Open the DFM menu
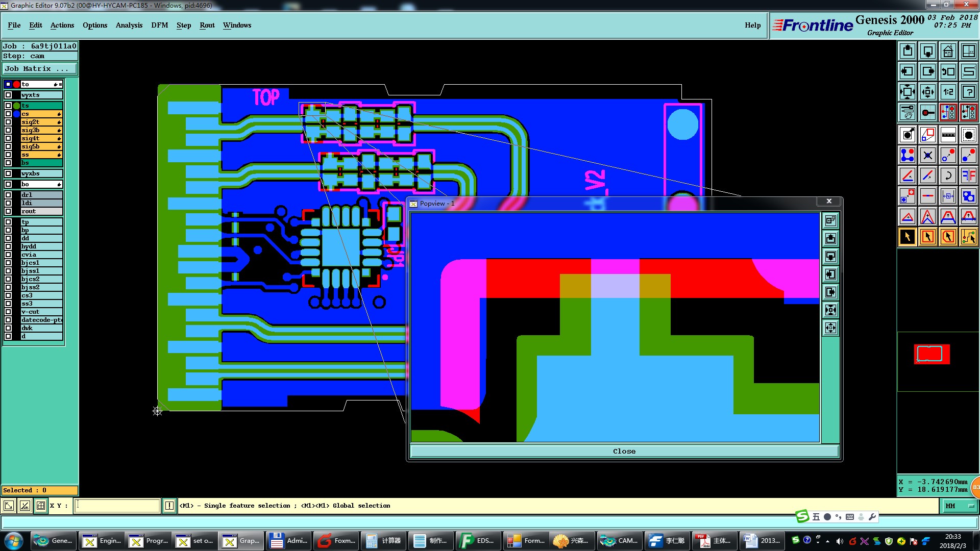The image size is (980, 551). tap(159, 25)
